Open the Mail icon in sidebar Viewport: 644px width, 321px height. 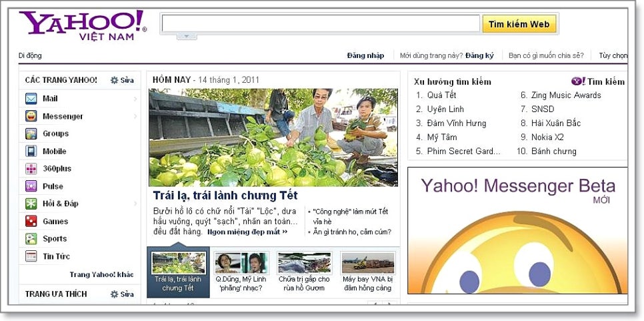31,99
